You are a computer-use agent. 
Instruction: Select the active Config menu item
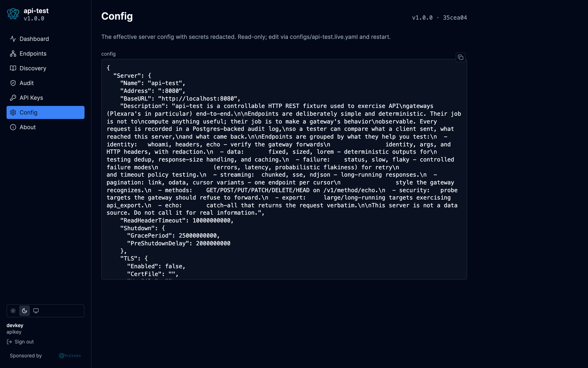[x=46, y=112]
